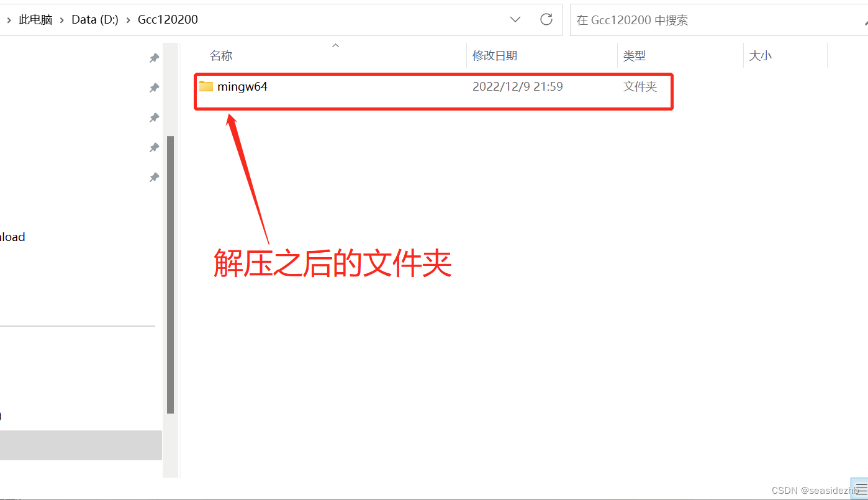868x500 pixels.
Task: Toggle ascending sort on 名称 column
Action: [x=221, y=55]
